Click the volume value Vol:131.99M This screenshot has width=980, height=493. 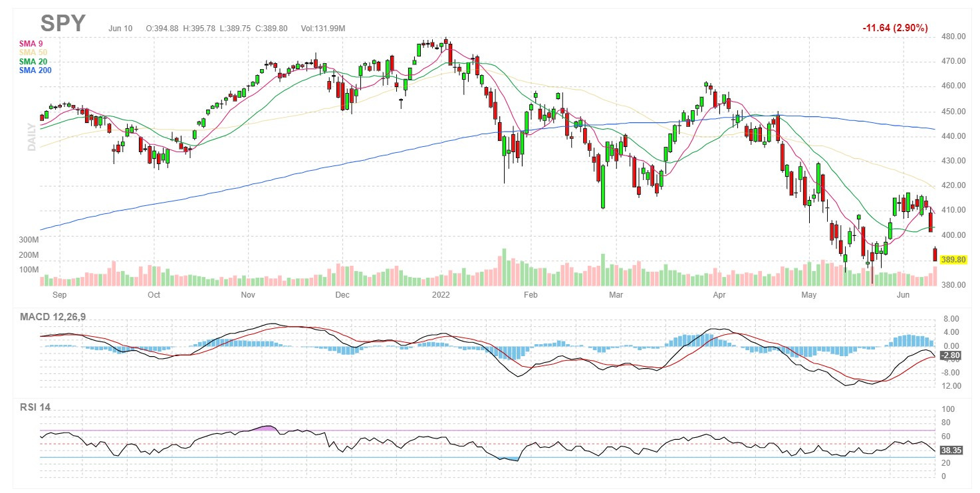point(322,28)
